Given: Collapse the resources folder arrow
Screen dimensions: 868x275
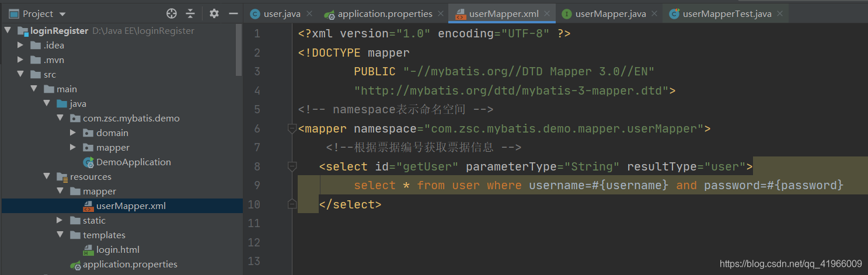Looking at the screenshot, I should (x=46, y=177).
